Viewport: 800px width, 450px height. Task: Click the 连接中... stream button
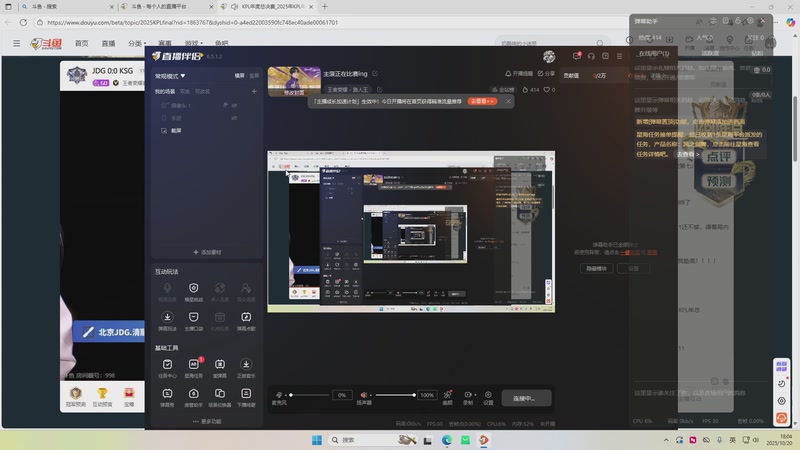tap(526, 398)
